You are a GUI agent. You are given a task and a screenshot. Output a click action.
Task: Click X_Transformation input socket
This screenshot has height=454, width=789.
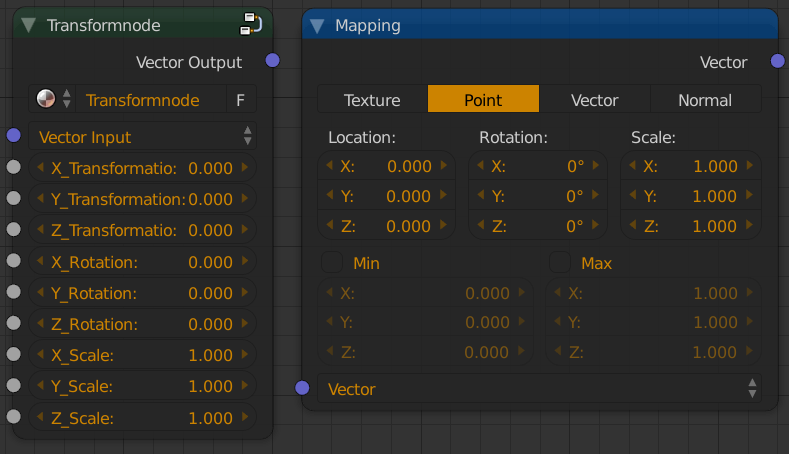[x=14, y=167]
